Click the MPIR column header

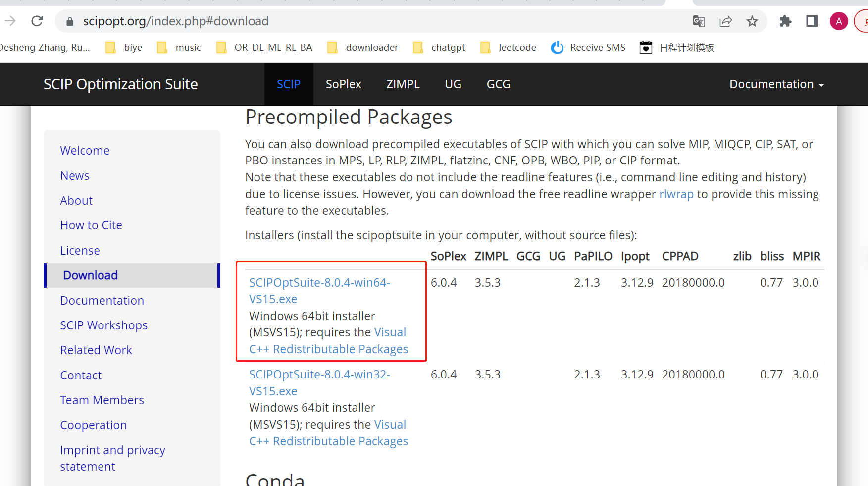click(807, 256)
